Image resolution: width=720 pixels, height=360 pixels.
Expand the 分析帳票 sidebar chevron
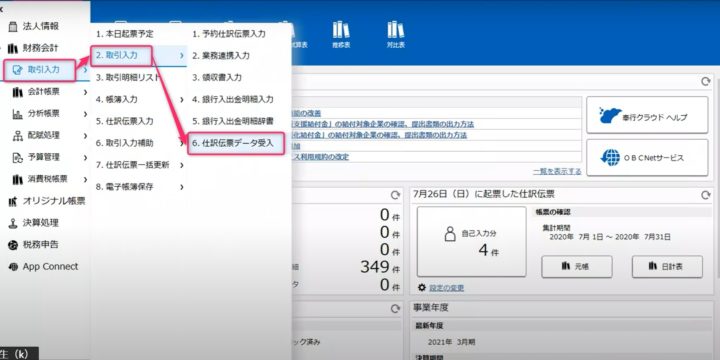coord(85,114)
